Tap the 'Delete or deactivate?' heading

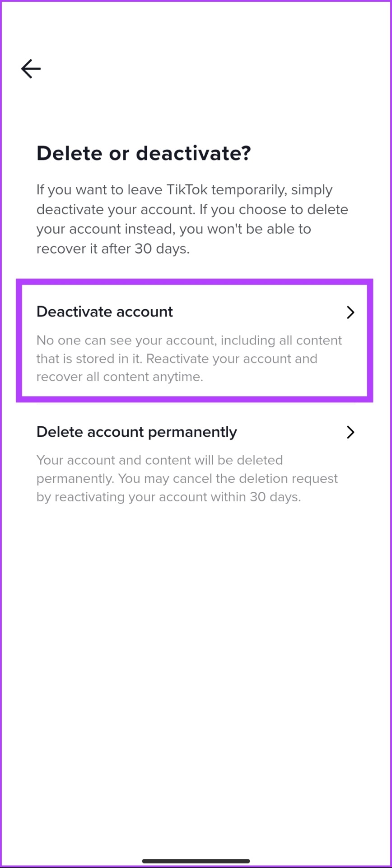(144, 153)
